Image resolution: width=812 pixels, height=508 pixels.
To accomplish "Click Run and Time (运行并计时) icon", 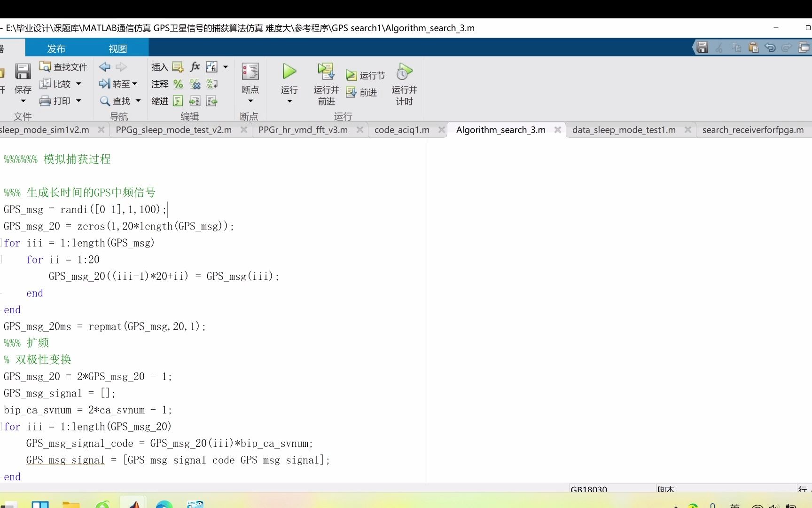I will pyautogui.click(x=404, y=71).
